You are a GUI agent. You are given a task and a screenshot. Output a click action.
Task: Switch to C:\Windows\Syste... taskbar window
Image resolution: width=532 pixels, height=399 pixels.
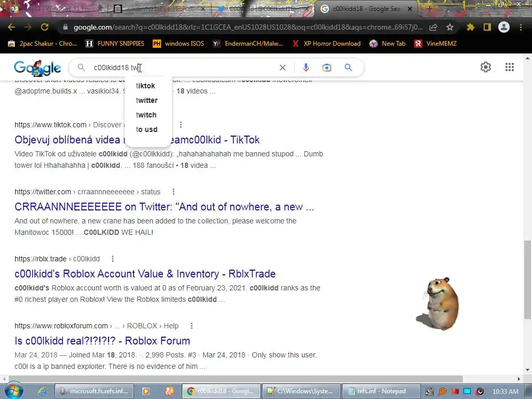click(302, 391)
